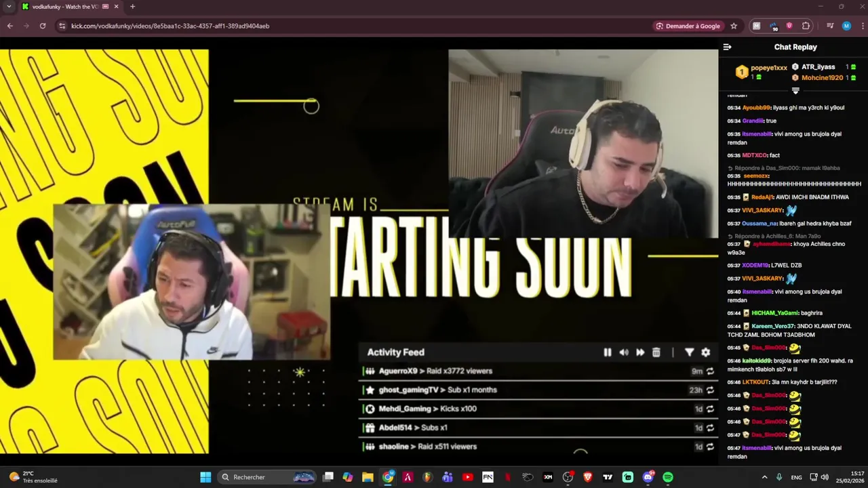
Task: Click LKTKOUT username in chat
Action: (755, 382)
